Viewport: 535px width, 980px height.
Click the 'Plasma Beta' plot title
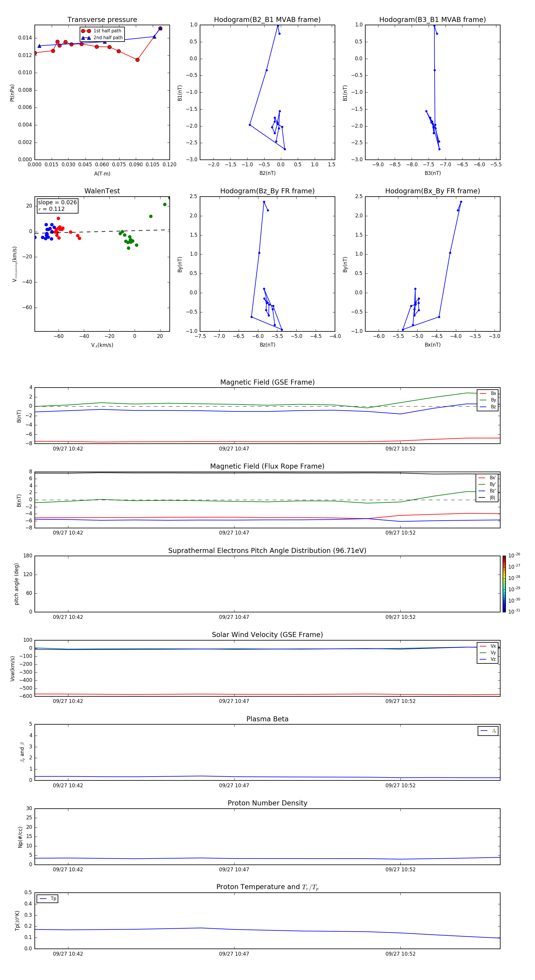point(267,719)
